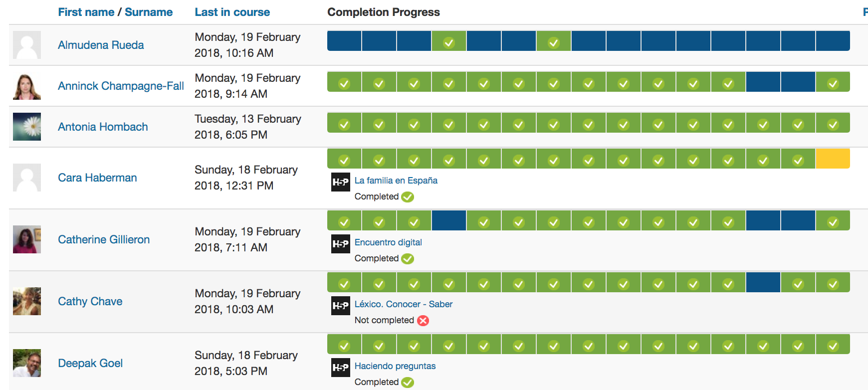
Task: Sort by the Last in course column
Action: pos(232,12)
